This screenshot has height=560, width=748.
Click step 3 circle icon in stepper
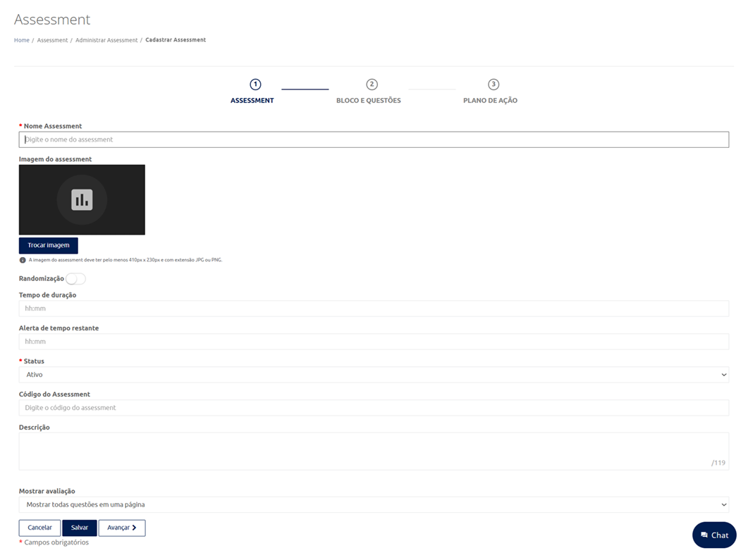[x=493, y=85]
